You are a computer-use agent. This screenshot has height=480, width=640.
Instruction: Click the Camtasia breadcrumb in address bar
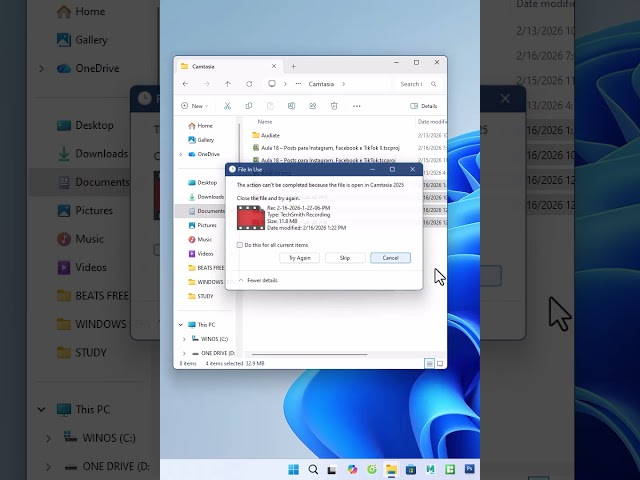pyautogui.click(x=321, y=84)
